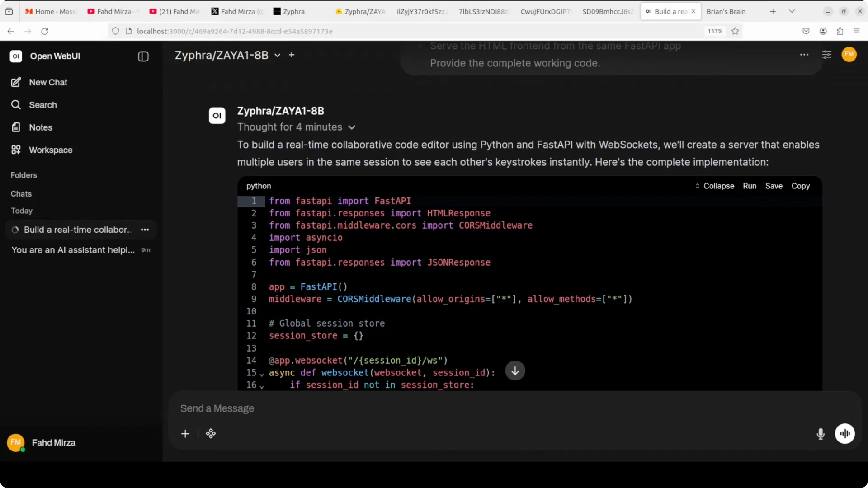Expand the Thought for 4 minutes section
868x488 pixels.
(297, 127)
